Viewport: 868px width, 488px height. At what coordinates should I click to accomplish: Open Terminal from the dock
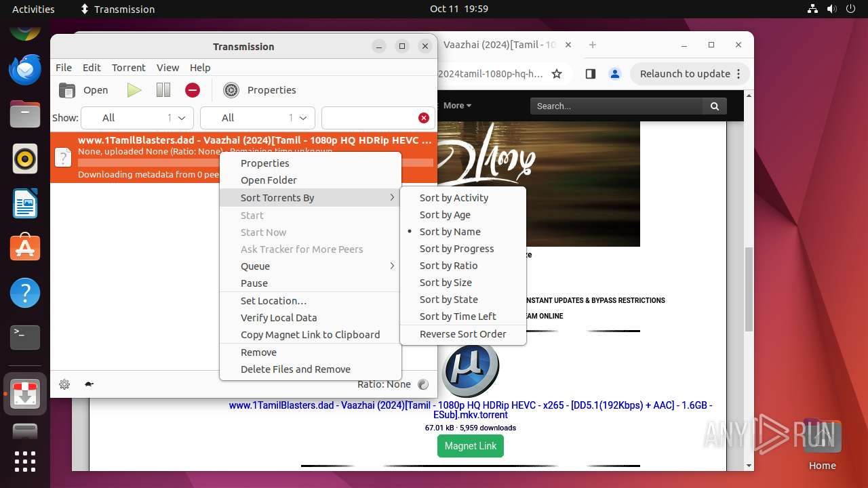[25, 337]
